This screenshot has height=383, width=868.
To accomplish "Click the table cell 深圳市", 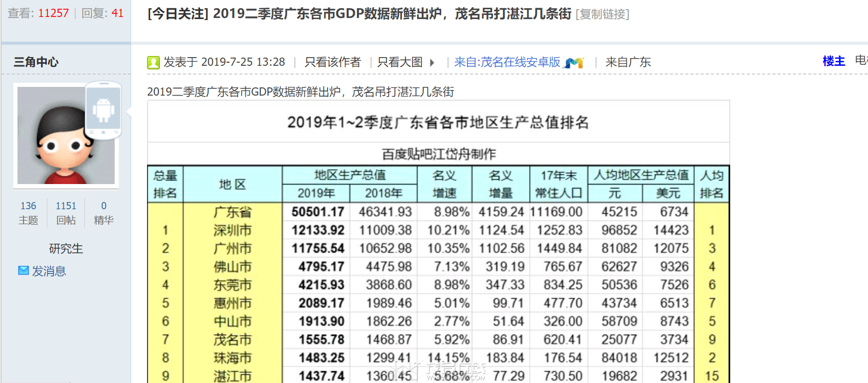I will [x=232, y=230].
